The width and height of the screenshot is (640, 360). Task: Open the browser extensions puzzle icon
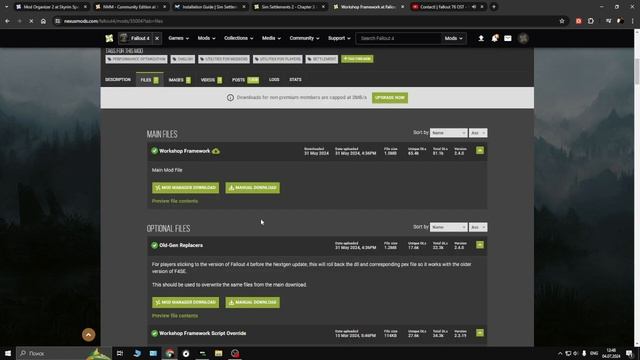[591, 21]
